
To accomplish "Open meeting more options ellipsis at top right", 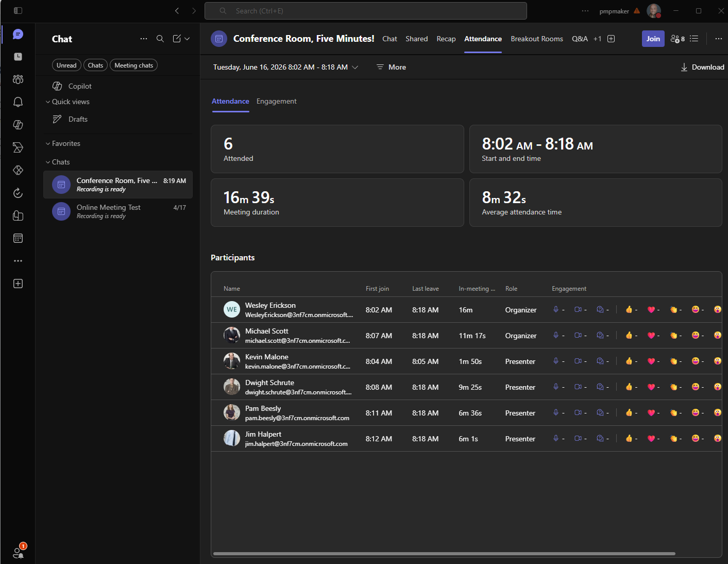I will pyautogui.click(x=719, y=39).
